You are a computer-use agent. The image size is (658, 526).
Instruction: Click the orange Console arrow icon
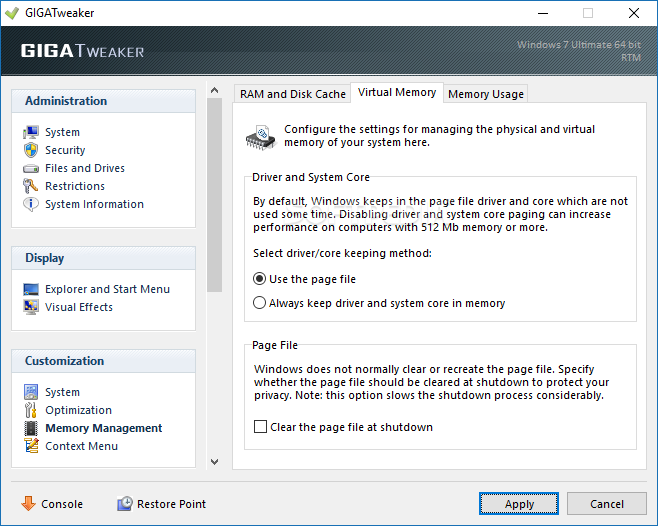(x=29, y=503)
